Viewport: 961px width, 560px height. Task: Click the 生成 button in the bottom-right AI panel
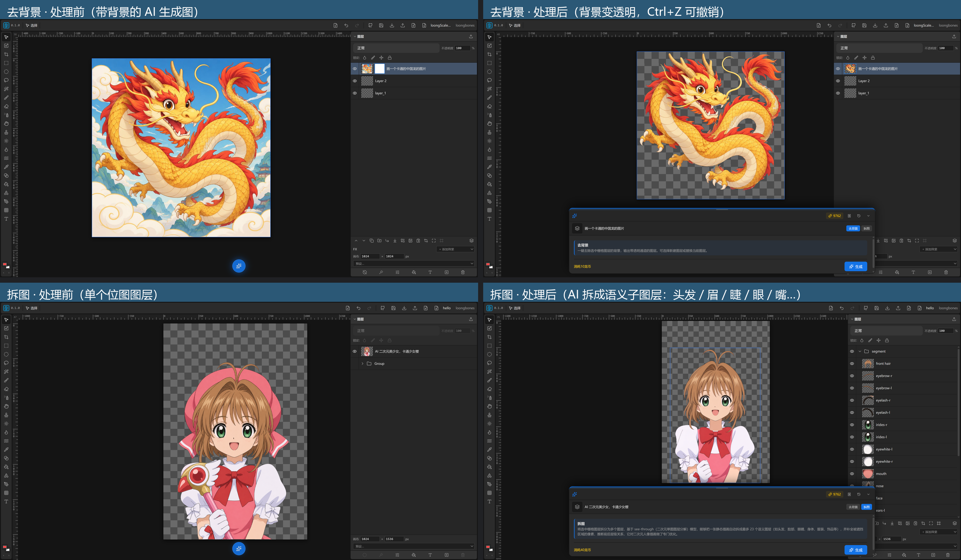856,550
